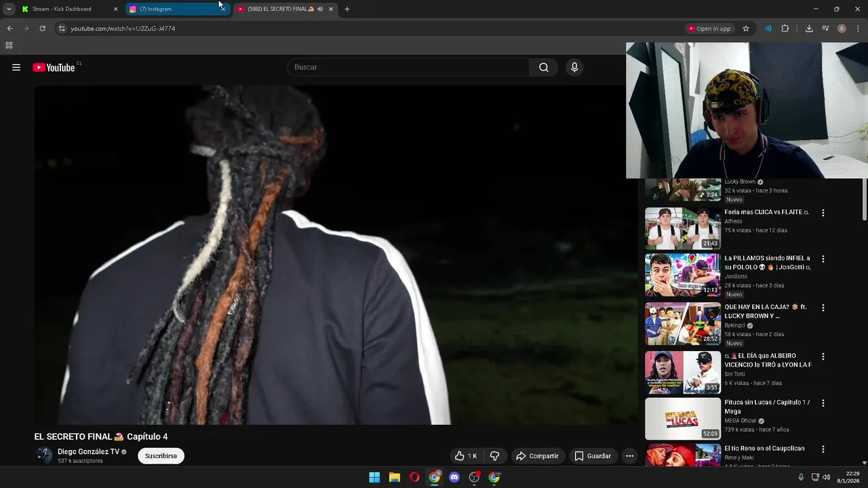Open Diego González TV channel avatar
The width and height of the screenshot is (868, 488).
coord(44,455)
